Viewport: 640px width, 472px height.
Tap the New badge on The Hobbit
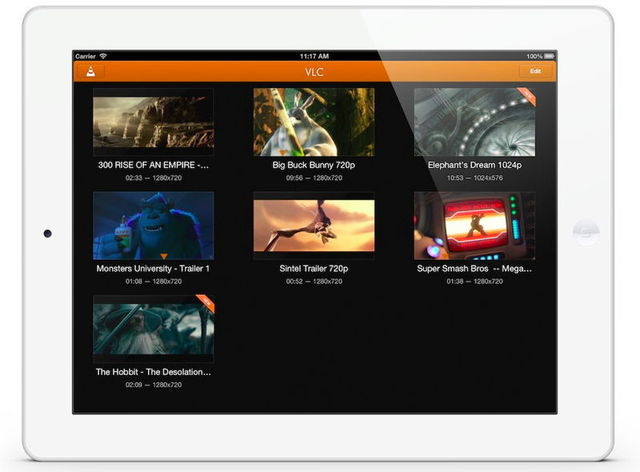pyautogui.click(x=205, y=302)
